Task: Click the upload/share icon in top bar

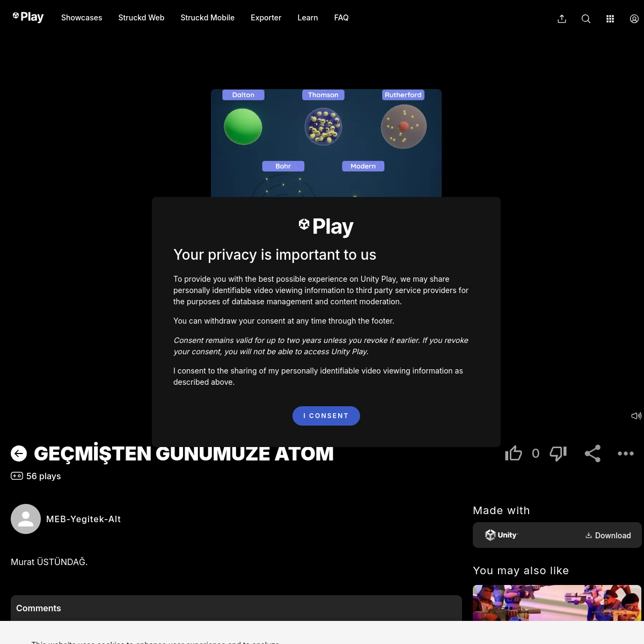Action: point(561,18)
